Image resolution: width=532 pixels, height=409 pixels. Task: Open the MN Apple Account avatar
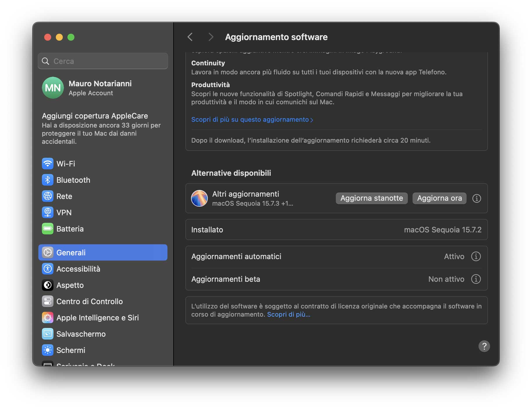53,88
